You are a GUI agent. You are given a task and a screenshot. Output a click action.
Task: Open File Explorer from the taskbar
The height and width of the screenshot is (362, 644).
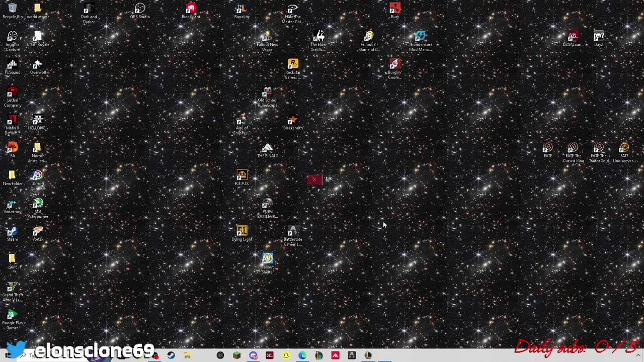187,355
